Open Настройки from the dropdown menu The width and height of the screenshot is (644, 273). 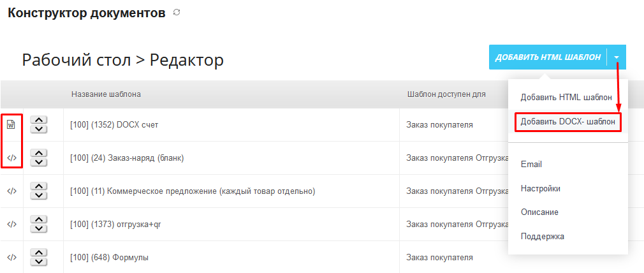[x=540, y=188]
